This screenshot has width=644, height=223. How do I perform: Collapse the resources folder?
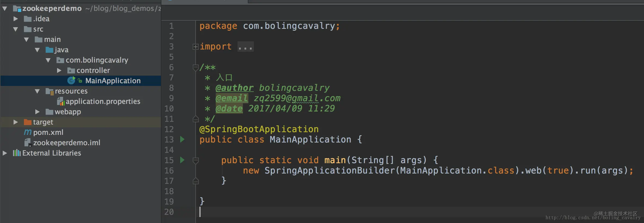(37, 91)
